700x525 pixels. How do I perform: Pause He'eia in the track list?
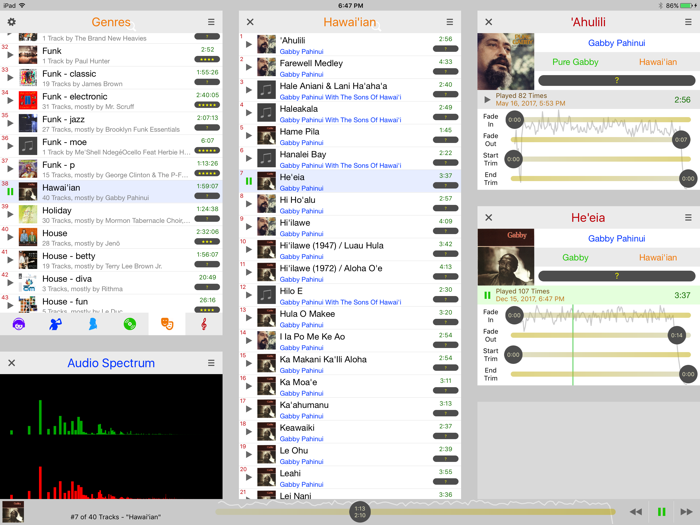tap(249, 181)
